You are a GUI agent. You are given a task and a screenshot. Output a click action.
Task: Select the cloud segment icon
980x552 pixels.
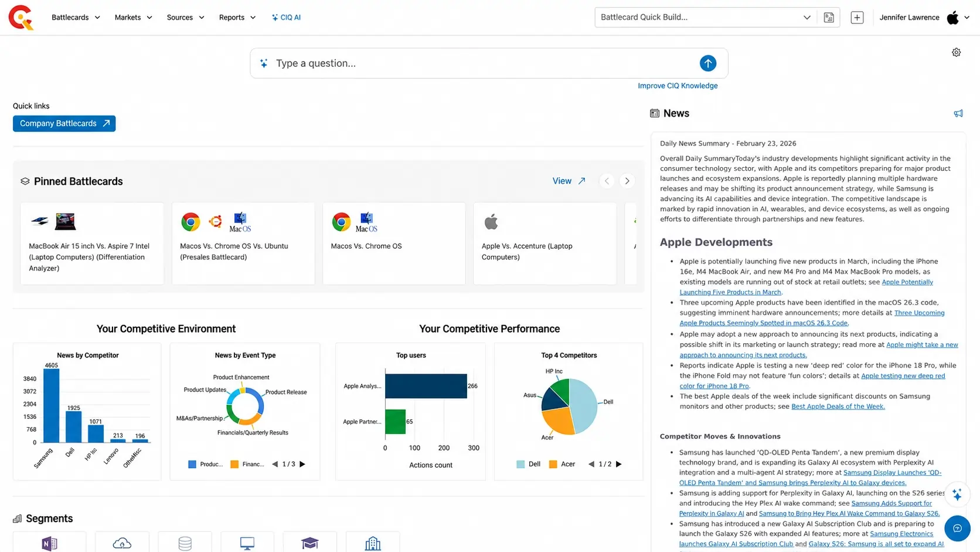click(122, 544)
